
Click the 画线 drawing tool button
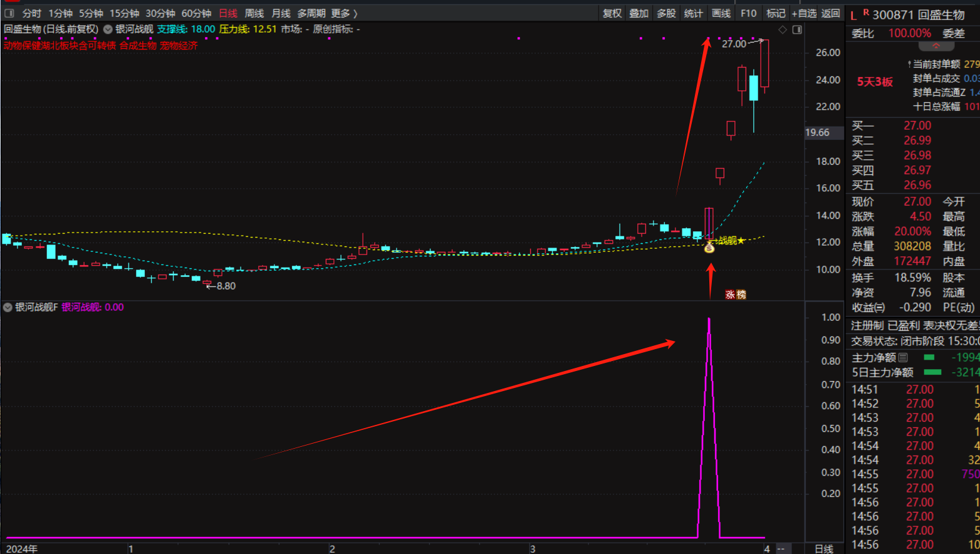721,13
